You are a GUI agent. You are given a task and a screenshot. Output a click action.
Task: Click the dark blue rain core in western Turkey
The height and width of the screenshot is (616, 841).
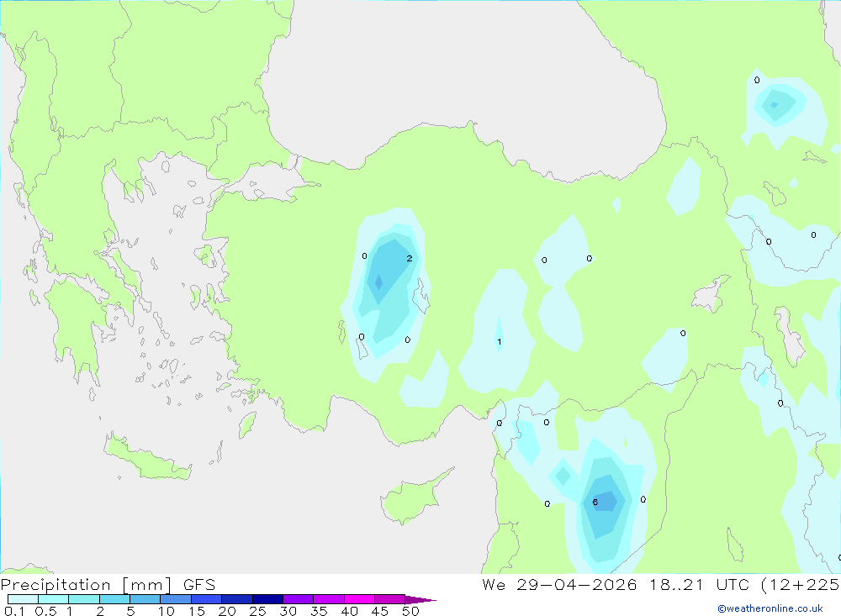coord(378,282)
